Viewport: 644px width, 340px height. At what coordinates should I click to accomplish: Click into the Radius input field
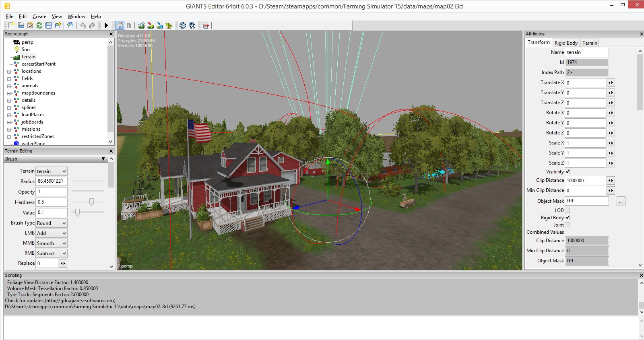pos(52,181)
